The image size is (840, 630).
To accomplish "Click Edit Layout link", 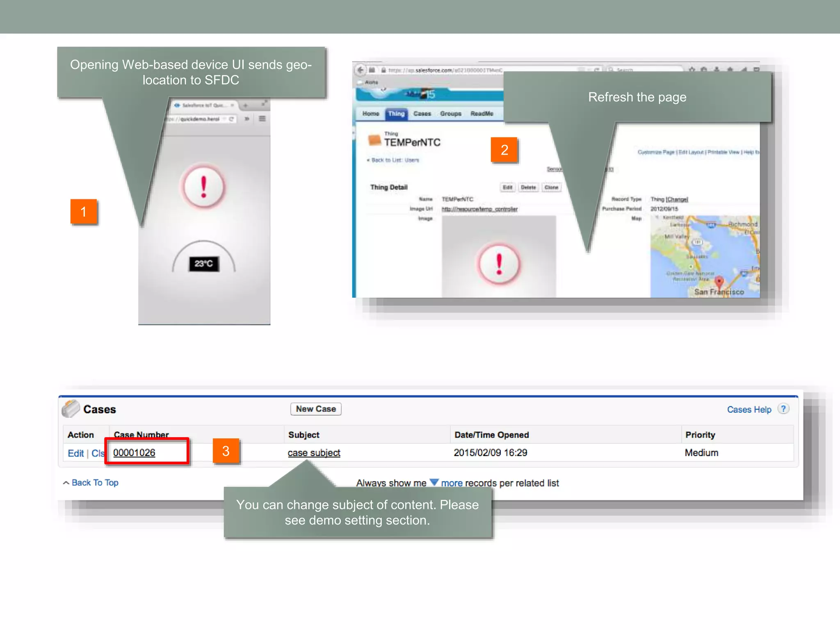I will 691,152.
